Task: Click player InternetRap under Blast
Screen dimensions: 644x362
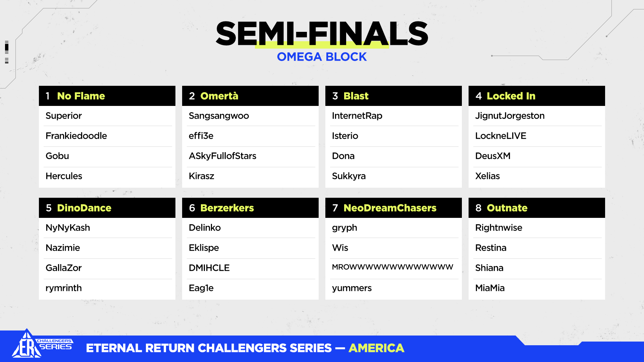Action: click(357, 116)
